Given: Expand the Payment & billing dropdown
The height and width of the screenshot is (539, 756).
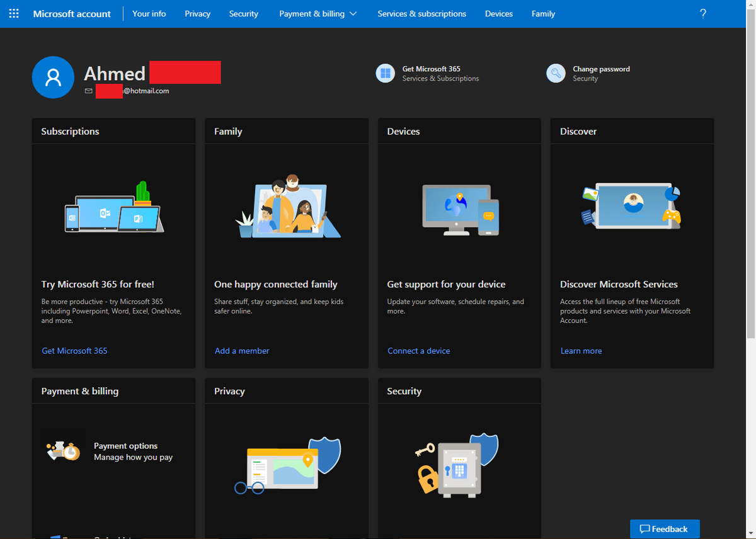Looking at the screenshot, I should point(318,13).
